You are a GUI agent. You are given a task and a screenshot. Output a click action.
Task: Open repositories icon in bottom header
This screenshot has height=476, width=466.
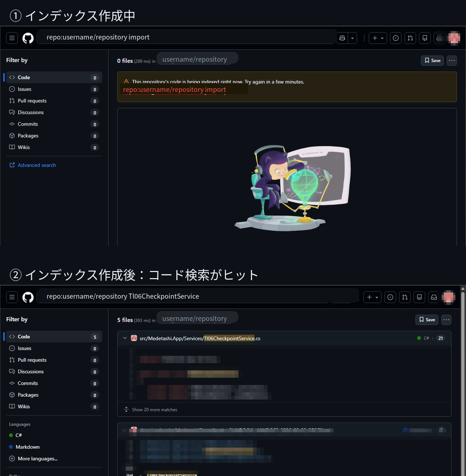(419, 297)
